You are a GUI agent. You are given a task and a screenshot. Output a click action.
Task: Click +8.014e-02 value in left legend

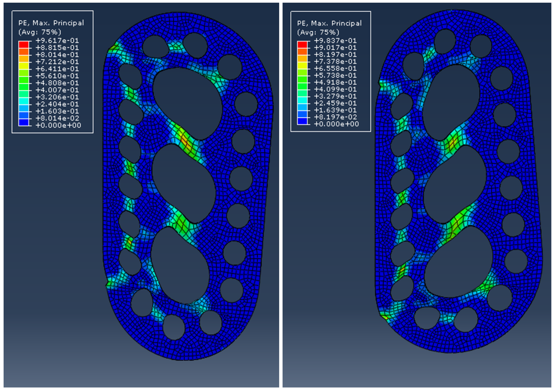click(57, 118)
